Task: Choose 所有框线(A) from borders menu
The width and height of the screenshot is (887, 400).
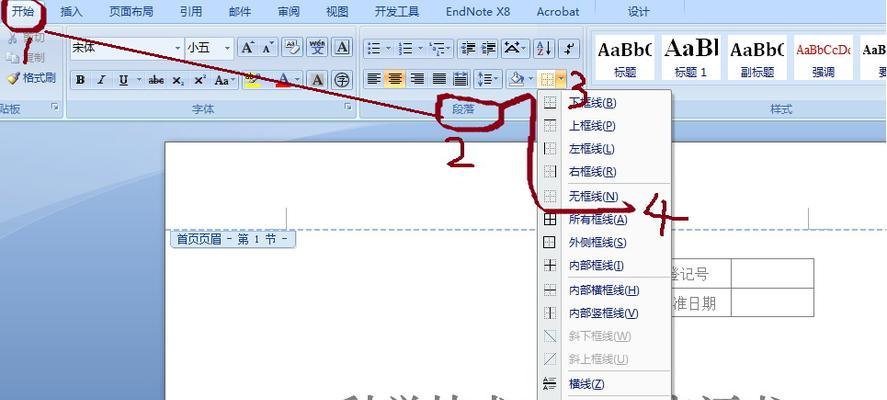Action: pos(604,220)
